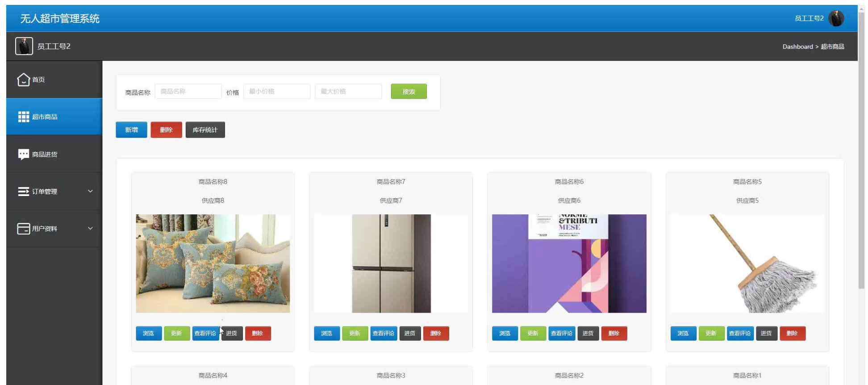Image resolution: width=868 pixels, height=385 pixels.
Task: Click the user avatar at top right
Action: point(836,18)
